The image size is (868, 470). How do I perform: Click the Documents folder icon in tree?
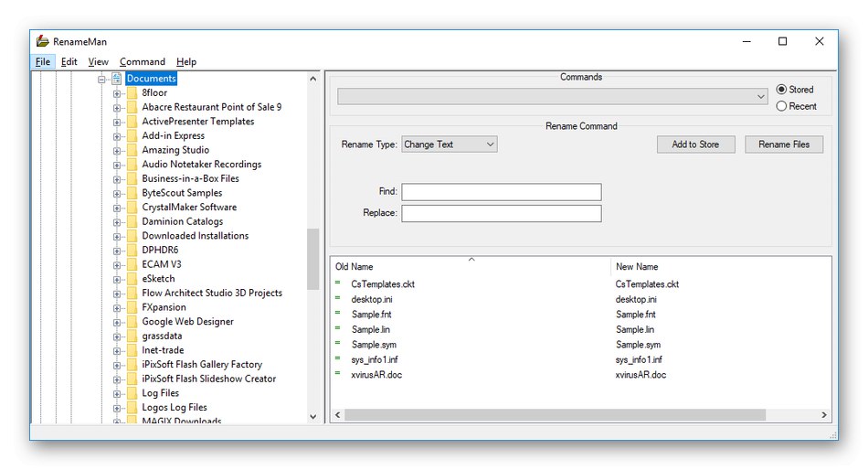click(116, 78)
